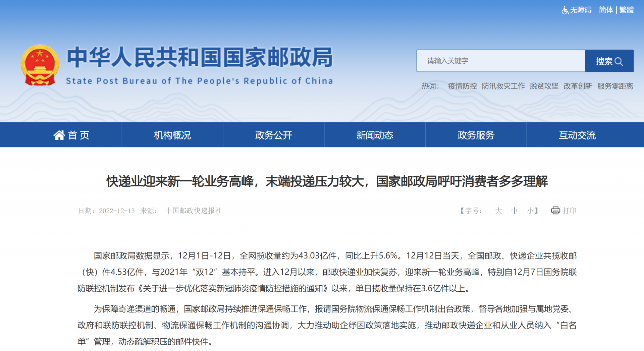Open 互动交流 navigation menu
This screenshot has width=644, height=351.
coord(577,135)
